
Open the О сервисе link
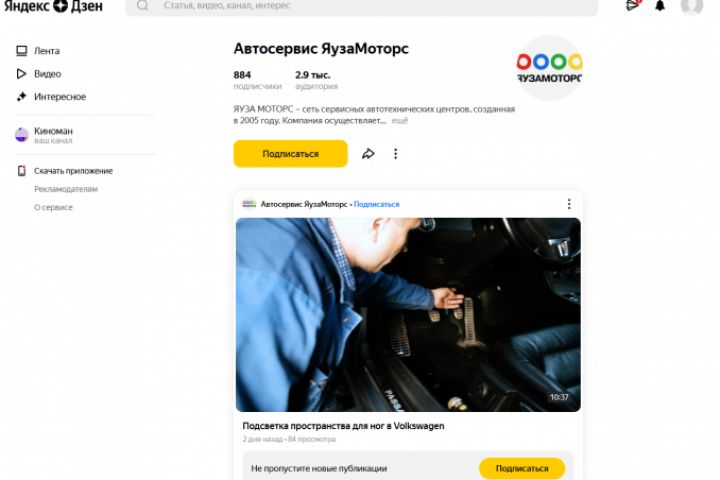pyautogui.click(x=53, y=207)
